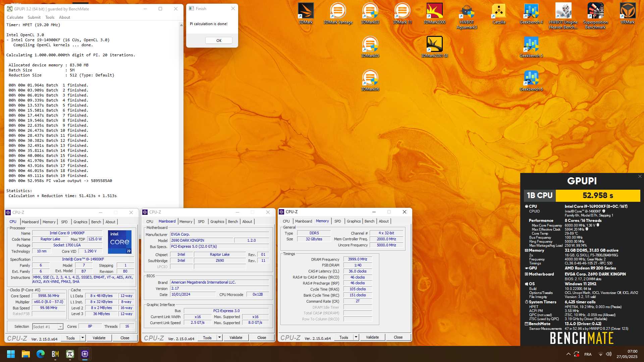644x362 pixels.
Task: Switch to BenchMate in the taskbar
Action: pos(55,354)
